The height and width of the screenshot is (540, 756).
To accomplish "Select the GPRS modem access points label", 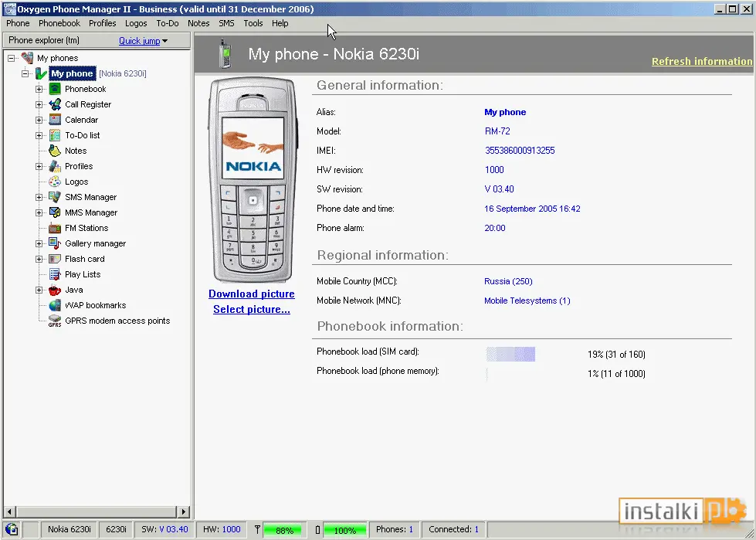I will (x=117, y=321).
